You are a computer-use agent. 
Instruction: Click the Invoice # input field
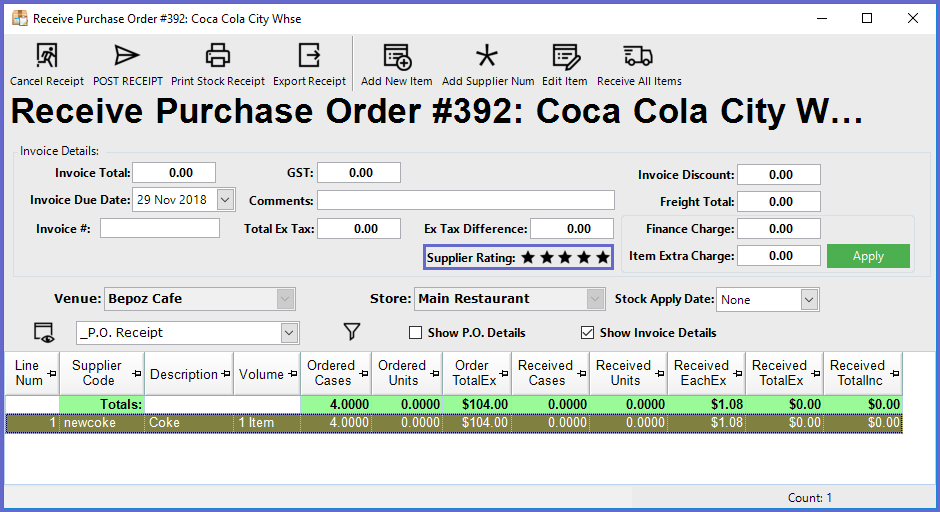[x=159, y=229]
